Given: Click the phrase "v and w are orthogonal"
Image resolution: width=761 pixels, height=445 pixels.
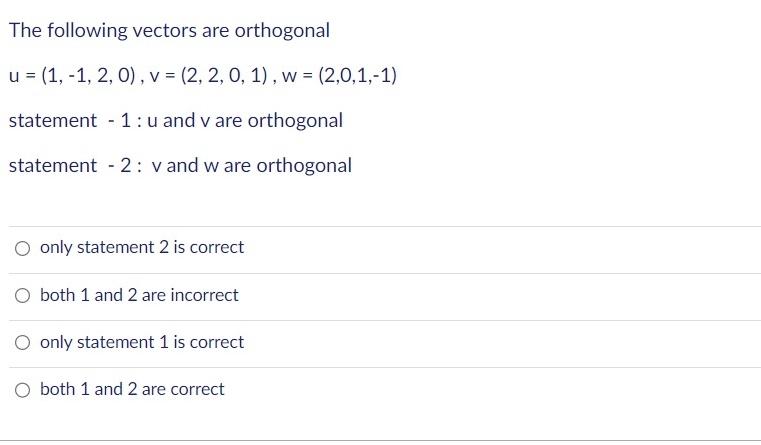Looking at the screenshot, I should (251, 165).
